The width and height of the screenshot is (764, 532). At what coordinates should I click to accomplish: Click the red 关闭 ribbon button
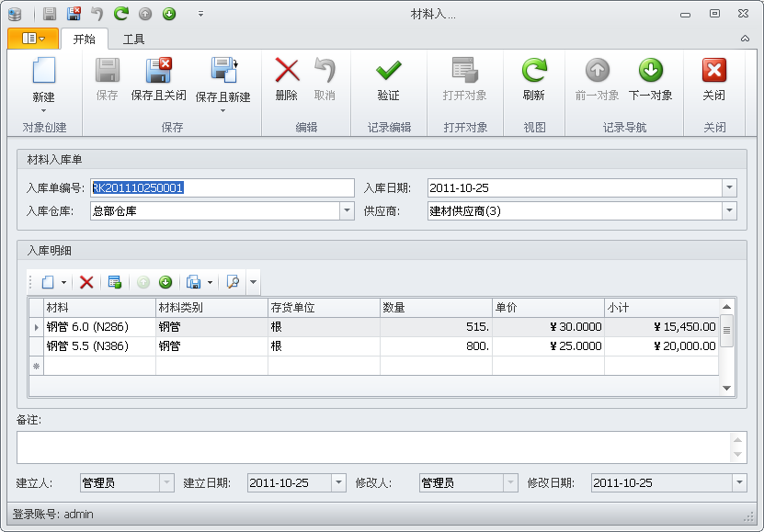tap(713, 79)
